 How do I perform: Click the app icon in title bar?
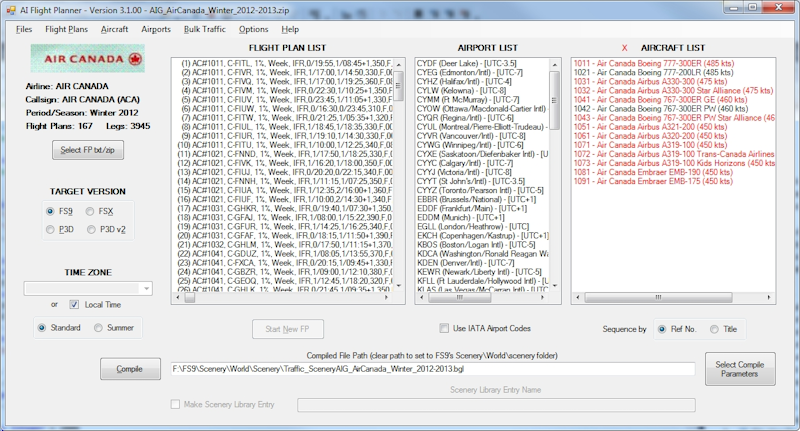tap(11, 10)
